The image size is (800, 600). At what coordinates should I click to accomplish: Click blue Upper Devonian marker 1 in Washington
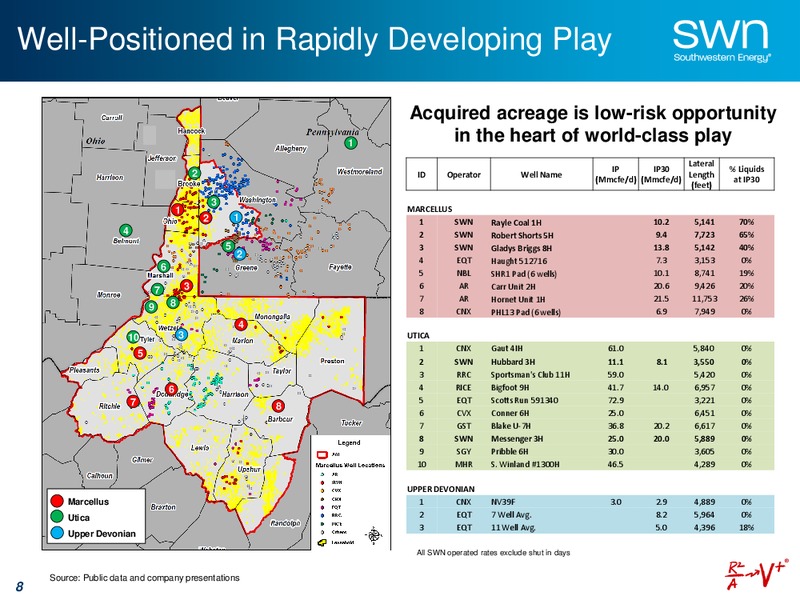(236, 217)
